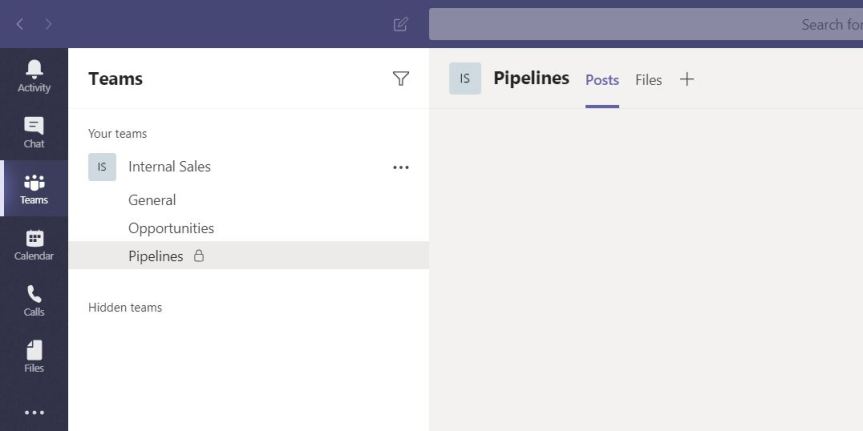Image resolution: width=863 pixels, height=431 pixels.
Task: Open the General channel
Action: point(152,200)
